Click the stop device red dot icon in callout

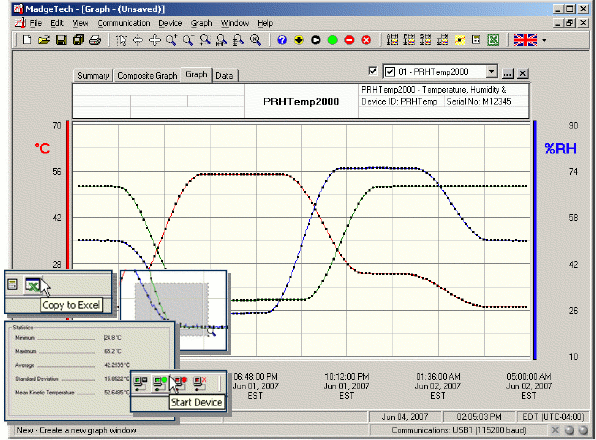coord(180,383)
